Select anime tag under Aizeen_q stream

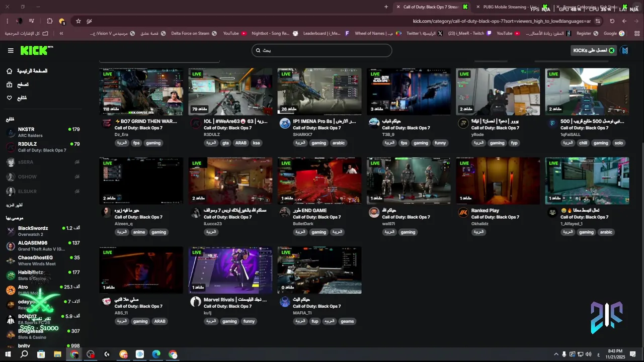(139, 232)
